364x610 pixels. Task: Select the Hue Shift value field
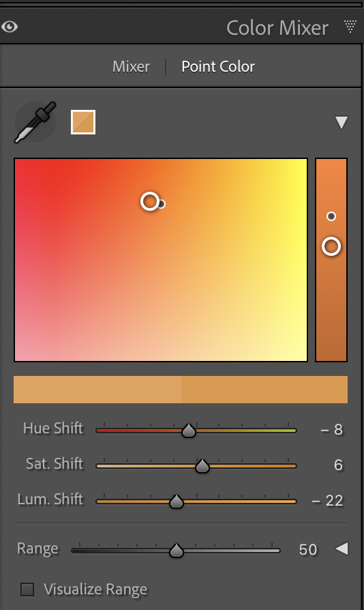pyautogui.click(x=332, y=429)
